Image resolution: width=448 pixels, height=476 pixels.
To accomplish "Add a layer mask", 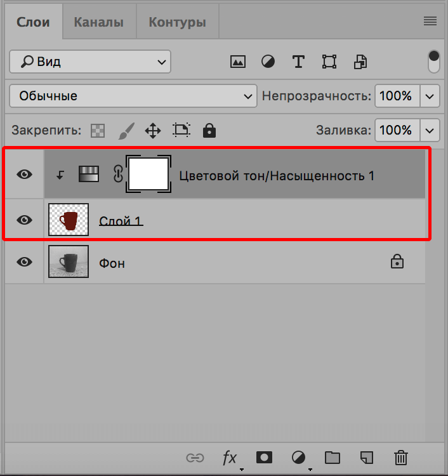I will tap(264, 457).
